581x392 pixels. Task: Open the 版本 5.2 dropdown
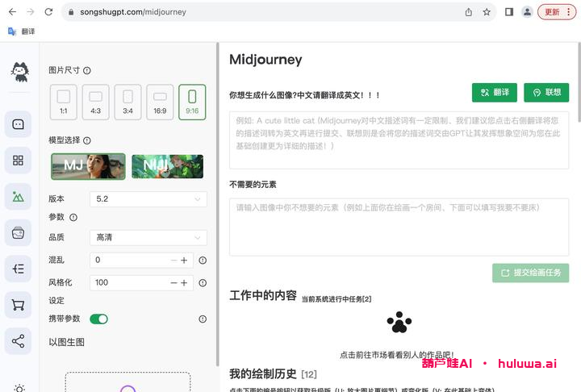tap(148, 198)
